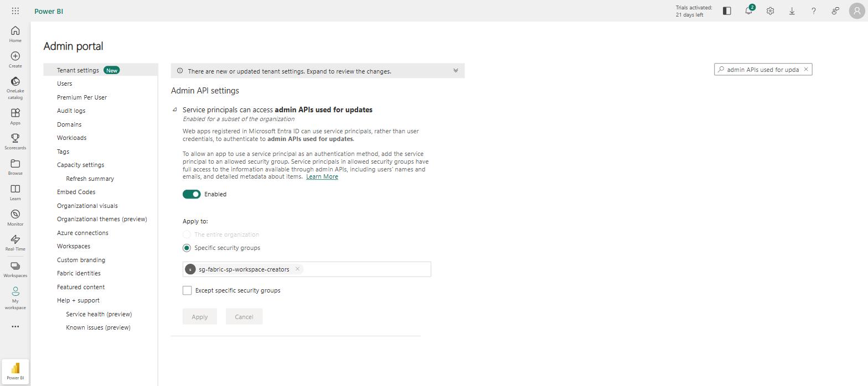The height and width of the screenshot is (386, 868).
Task: Expand the sidebar more options ellipsis
Action: (x=15, y=326)
